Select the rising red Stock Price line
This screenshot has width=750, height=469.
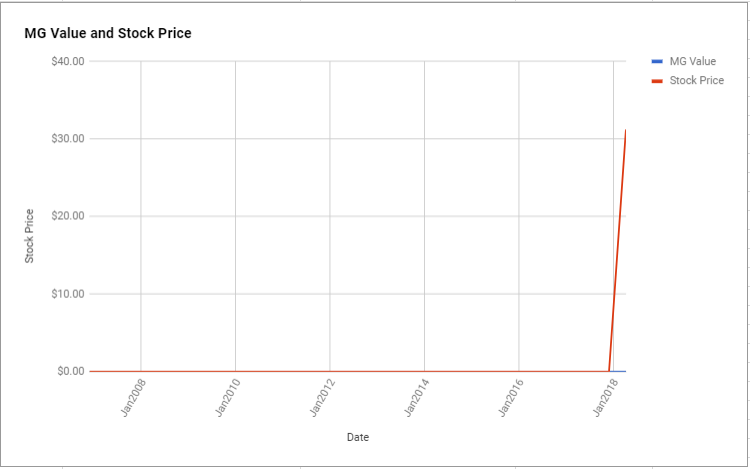click(x=618, y=249)
